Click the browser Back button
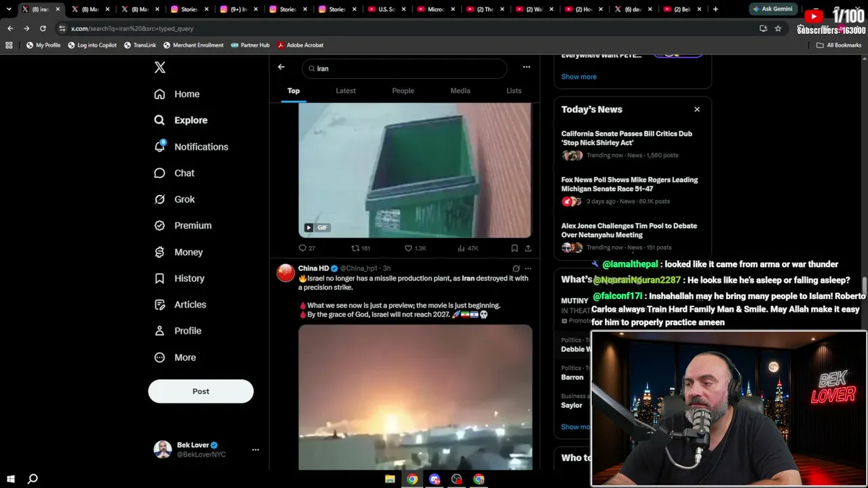The image size is (868, 488). tap(10, 28)
